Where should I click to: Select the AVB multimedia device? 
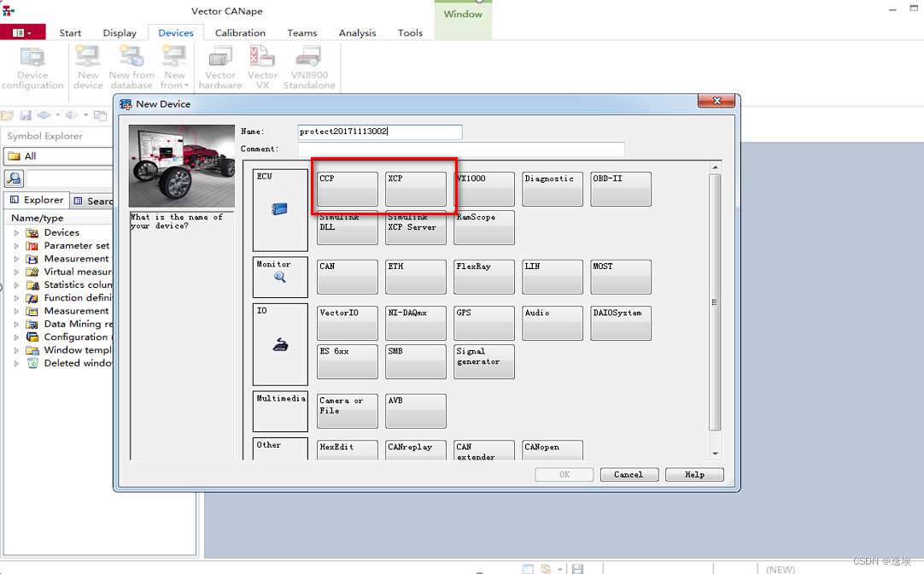tap(415, 411)
